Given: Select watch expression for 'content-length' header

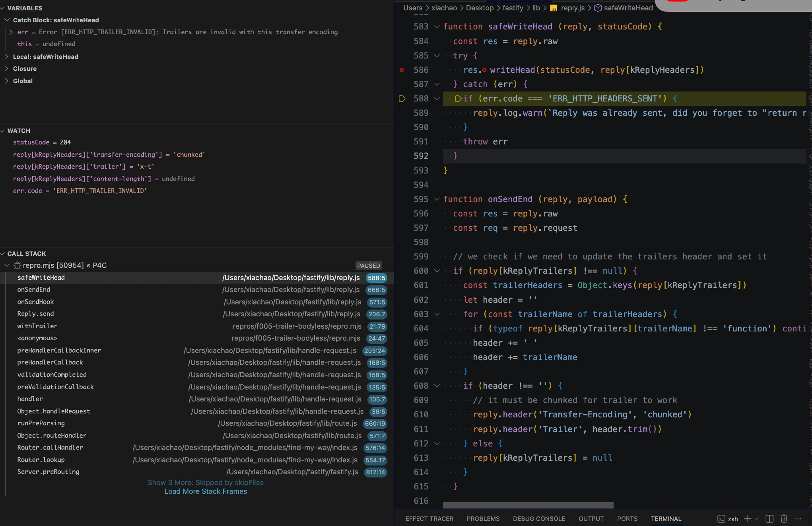Looking at the screenshot, I should click(197, 179).
